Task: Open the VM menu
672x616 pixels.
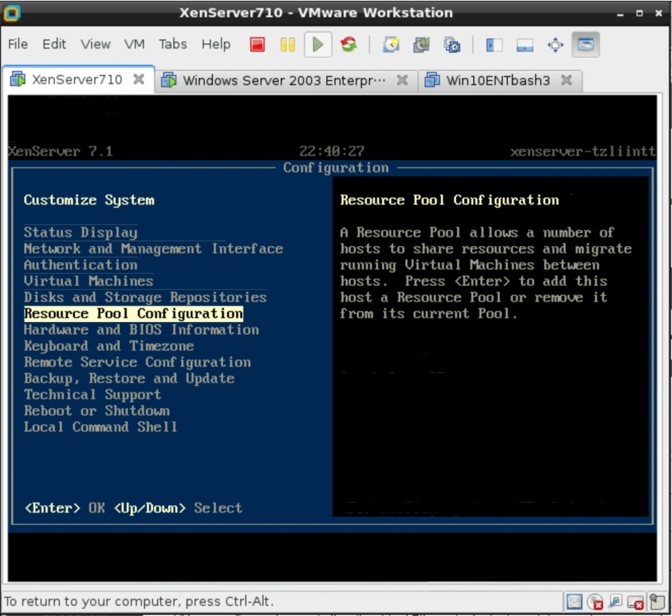Action: [x=135, y=44]
